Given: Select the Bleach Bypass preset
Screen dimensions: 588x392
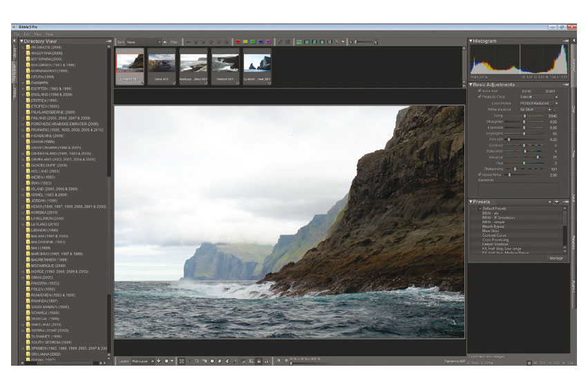Looking at the screenshot, I should (494, 226).
